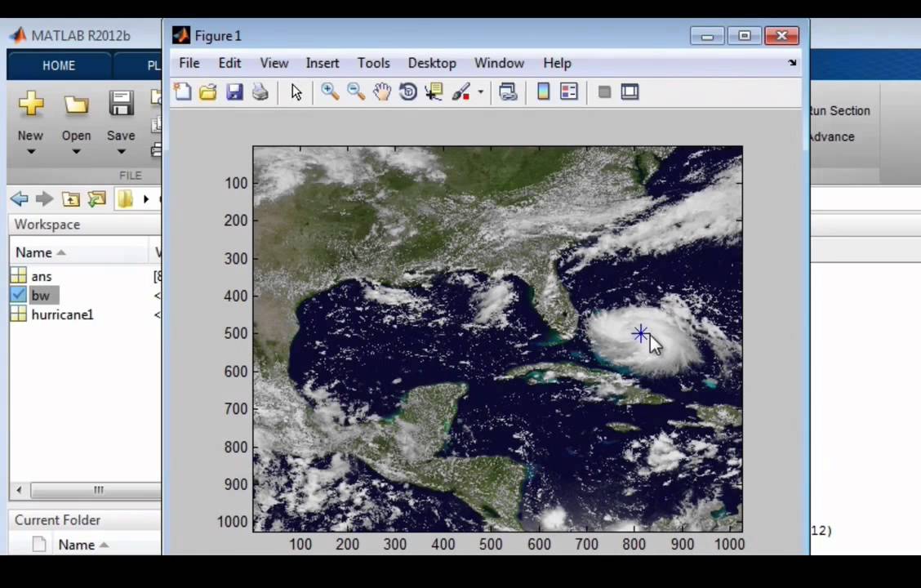
Task: Click the Advance button
Action: click(832, 136)
